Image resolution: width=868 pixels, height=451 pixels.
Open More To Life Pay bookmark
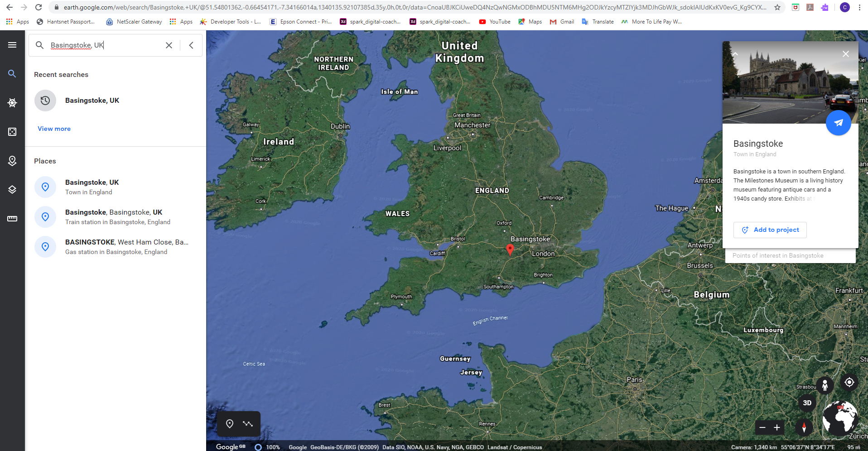pos(651,22)
